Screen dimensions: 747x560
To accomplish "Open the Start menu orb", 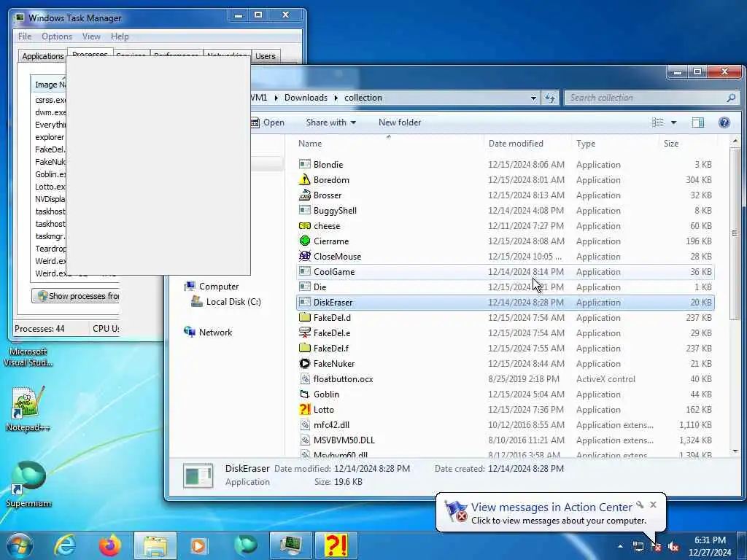I will (x=20, y=545).
